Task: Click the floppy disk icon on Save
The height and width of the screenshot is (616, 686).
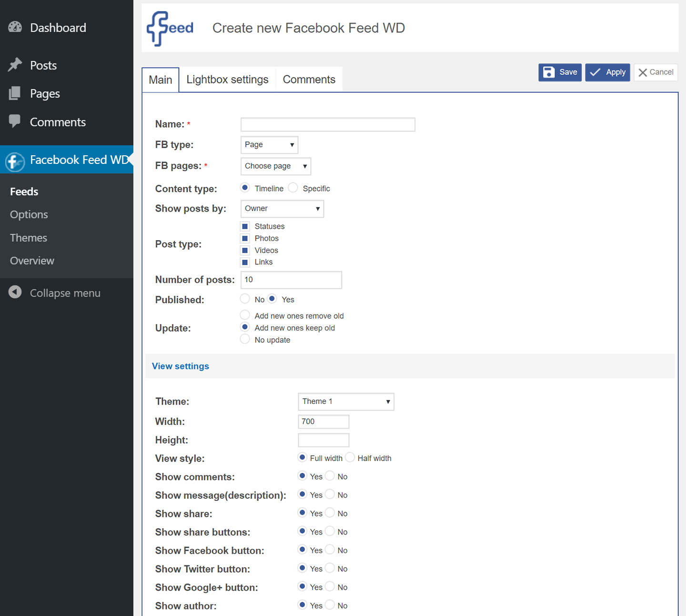Action: (x=549, y=72)
